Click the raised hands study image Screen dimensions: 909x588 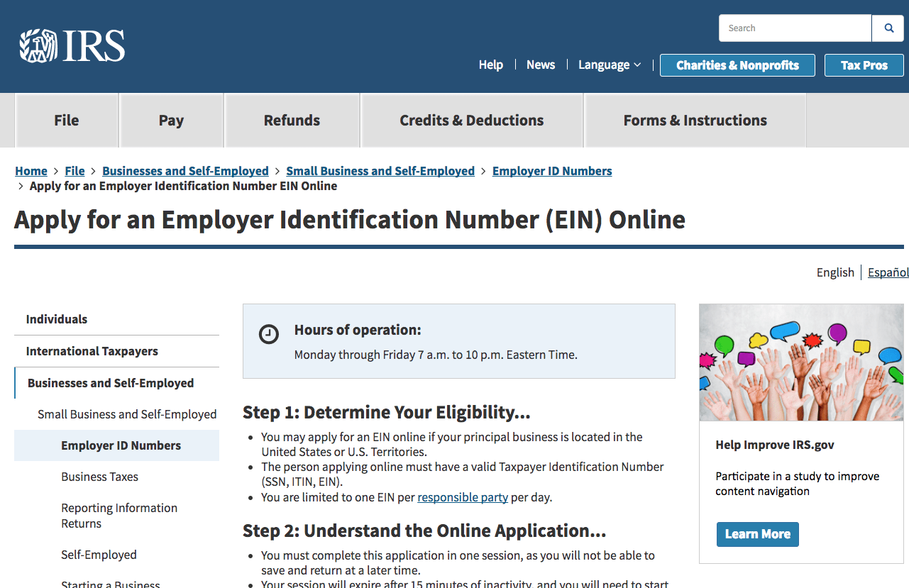(x=800, y=362)
